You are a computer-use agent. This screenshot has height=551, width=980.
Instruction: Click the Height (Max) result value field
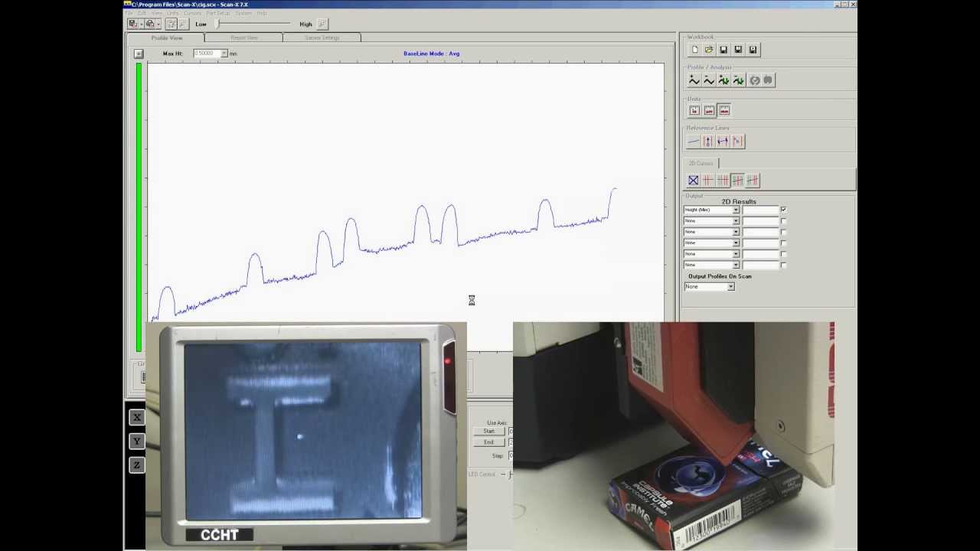point(760,210)
